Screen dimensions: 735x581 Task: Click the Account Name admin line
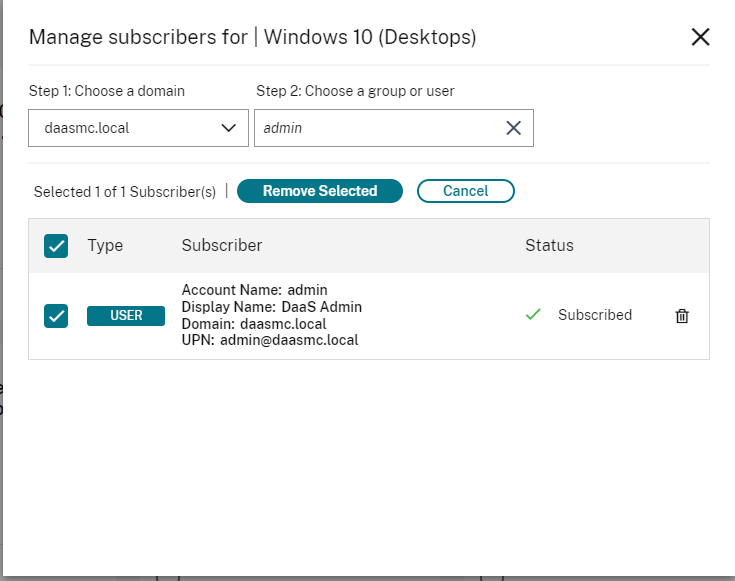point(254,291)
